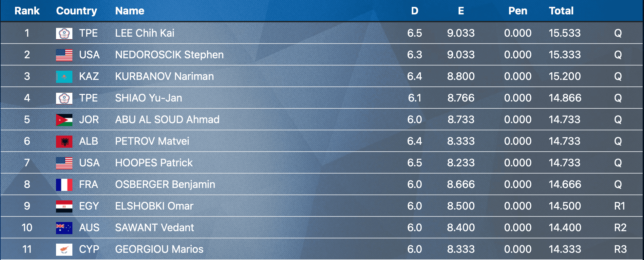Viewport: 644px width, 260px height.
Task: Click the Australia flag icon
Action: point(64,228)
